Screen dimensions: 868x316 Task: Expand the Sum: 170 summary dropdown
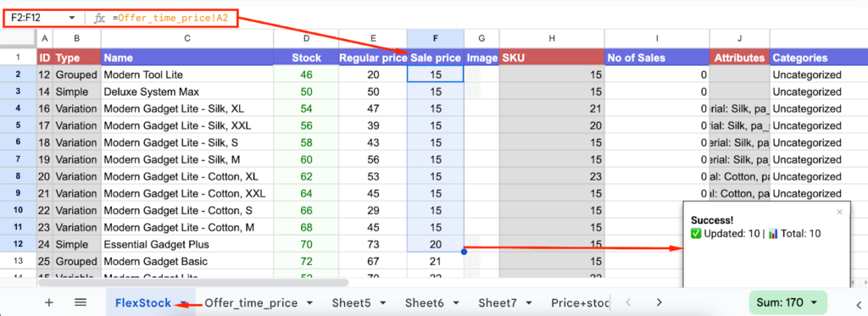(x=814, y=302)
